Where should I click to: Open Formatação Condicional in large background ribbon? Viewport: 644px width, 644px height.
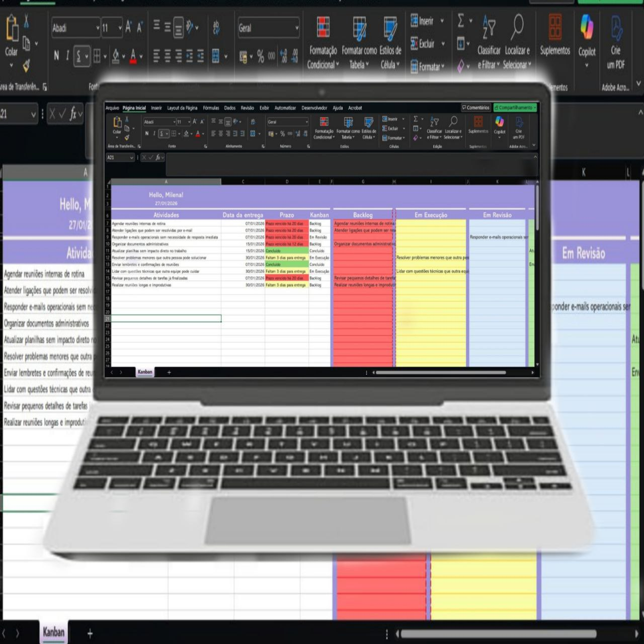pos(323,29)
